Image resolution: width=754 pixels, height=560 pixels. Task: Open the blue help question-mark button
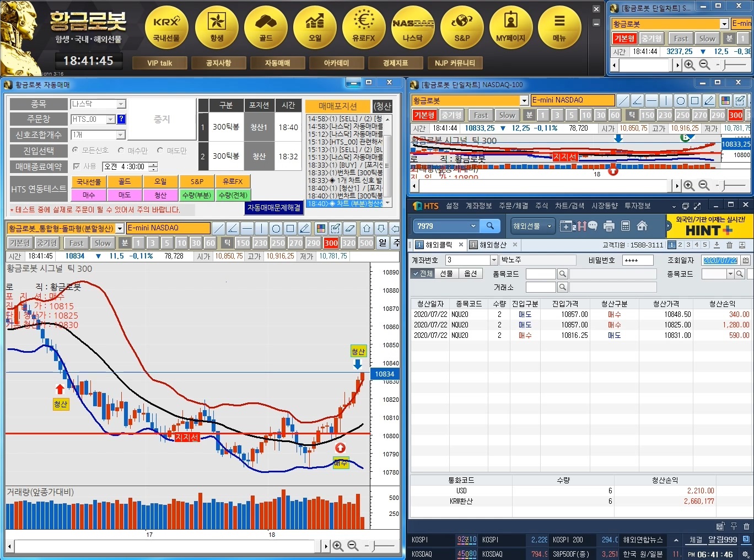pos(121,119)
